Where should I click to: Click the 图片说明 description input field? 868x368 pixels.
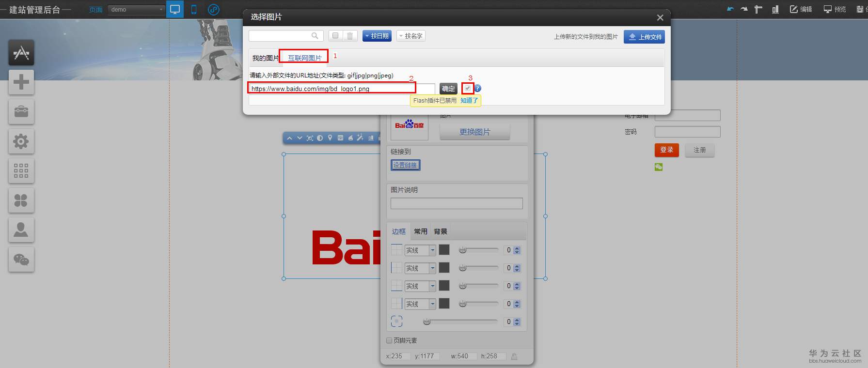[x=457, y=203]
